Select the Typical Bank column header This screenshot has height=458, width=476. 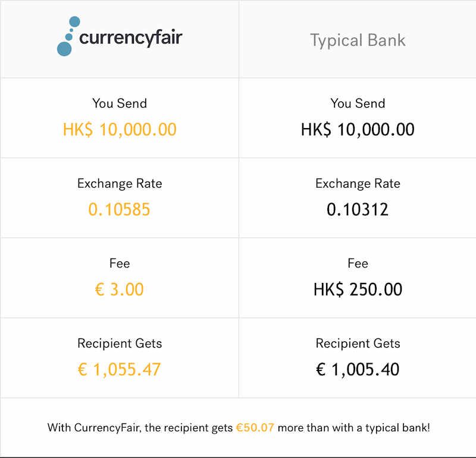tap(358, 40)
